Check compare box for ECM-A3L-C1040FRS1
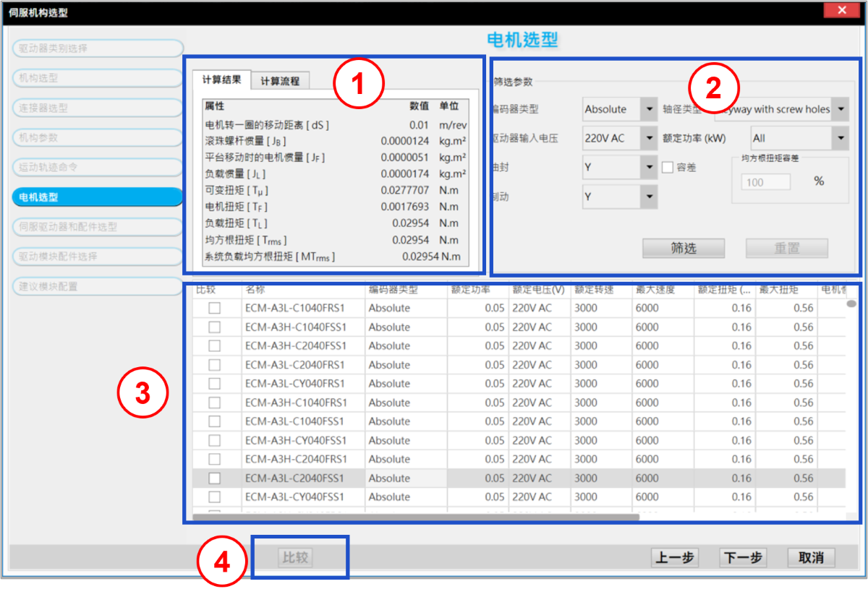 pos(214,308)
